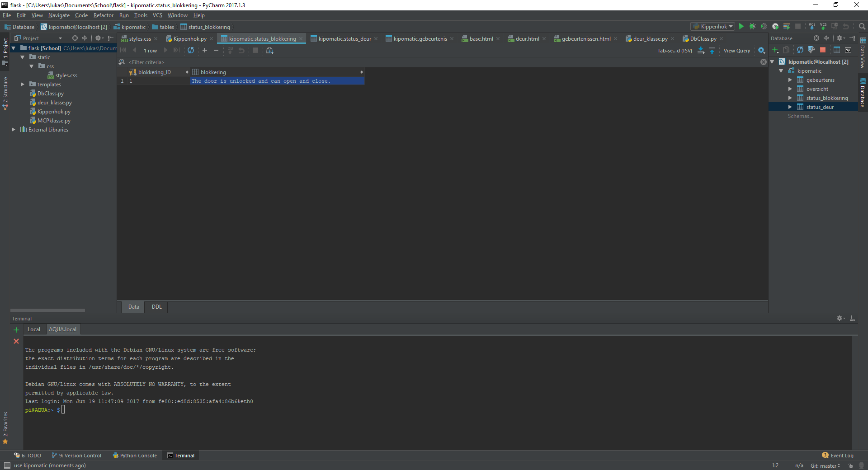This screenshot has width=868, height=470.
Task: Open the VCS menu
Action: [x=157, y=15]
